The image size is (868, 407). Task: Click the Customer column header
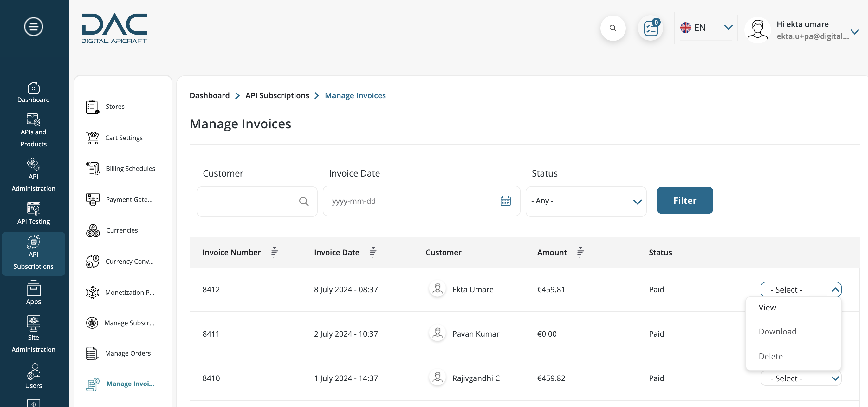click(443, 252)
